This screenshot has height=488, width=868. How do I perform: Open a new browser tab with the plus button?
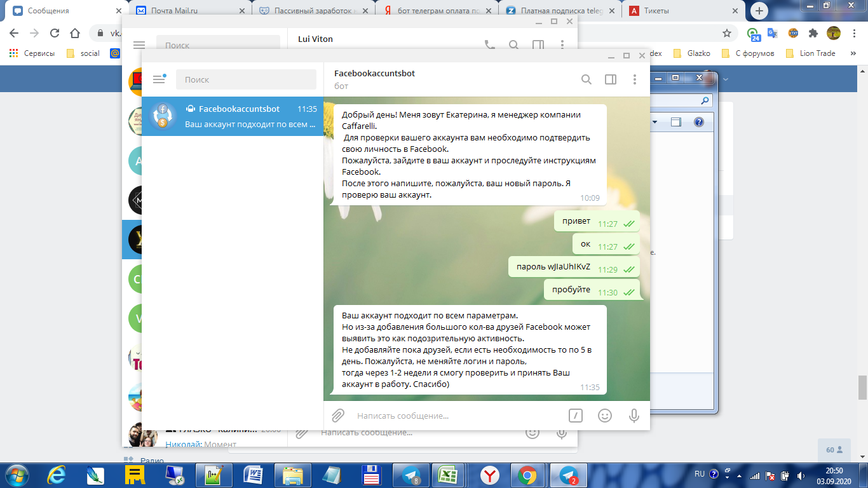tap(760, 11)
